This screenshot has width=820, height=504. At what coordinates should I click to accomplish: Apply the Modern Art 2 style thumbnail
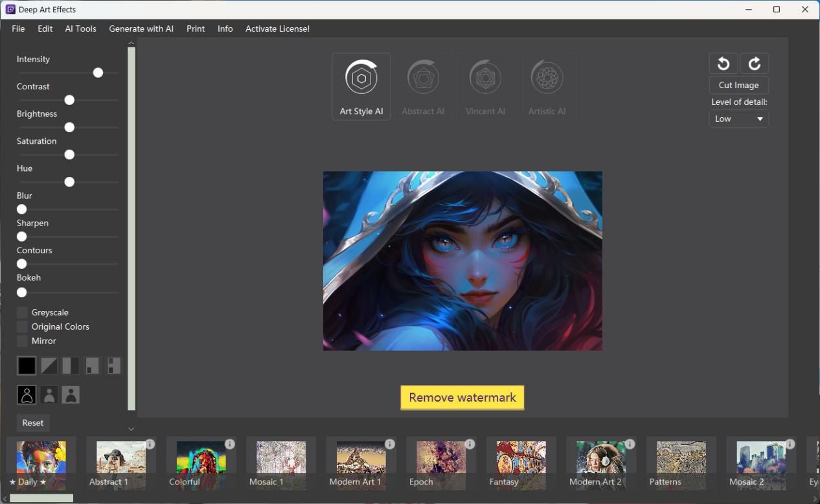pos(601,463)
